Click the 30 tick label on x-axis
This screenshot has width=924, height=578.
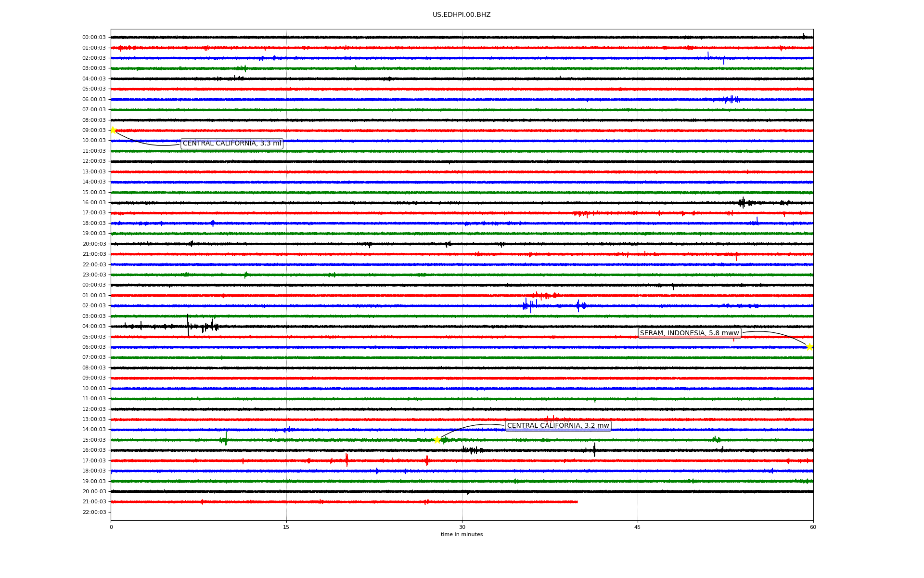(x=462, y=527)
